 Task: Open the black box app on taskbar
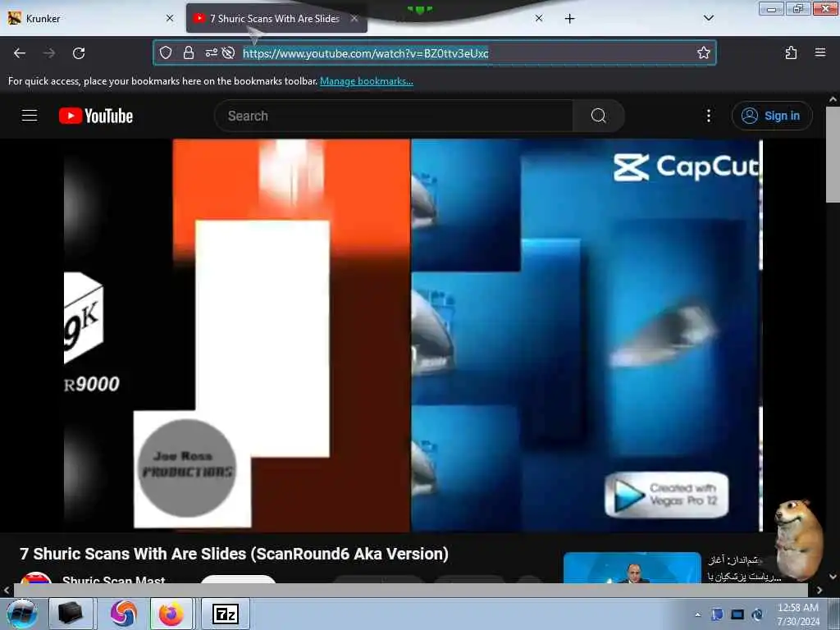pyautogui.click(x=71, y=614)
